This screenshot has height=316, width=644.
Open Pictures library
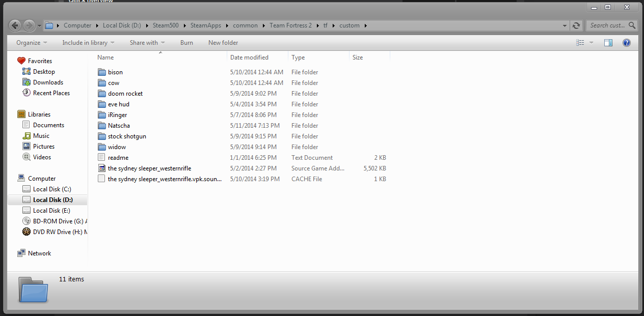(39, 147)
